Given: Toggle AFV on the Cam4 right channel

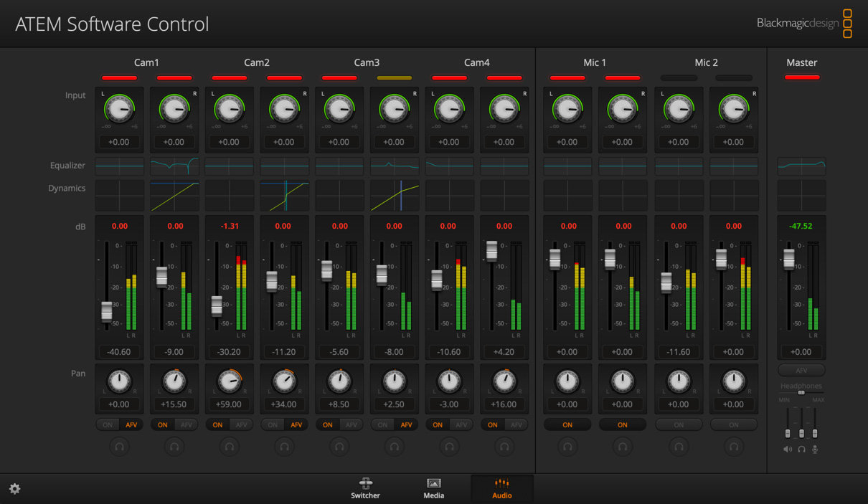Looking at the screenshot, I should pyautogui.click(x=516, y=424).
